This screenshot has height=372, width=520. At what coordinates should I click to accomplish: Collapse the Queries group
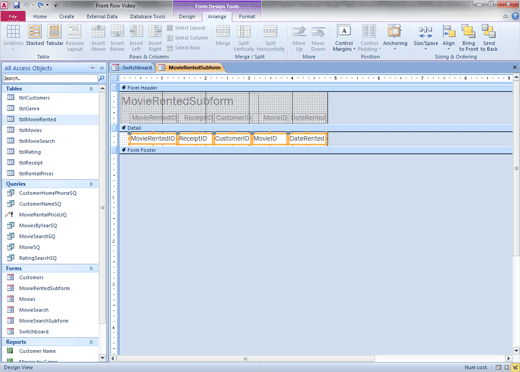91,184
